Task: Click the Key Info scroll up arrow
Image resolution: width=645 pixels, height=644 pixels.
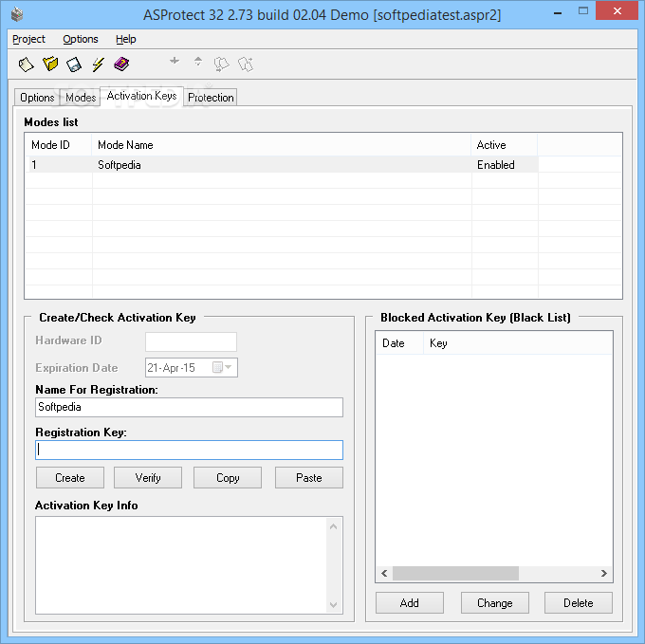Action: 334,526
